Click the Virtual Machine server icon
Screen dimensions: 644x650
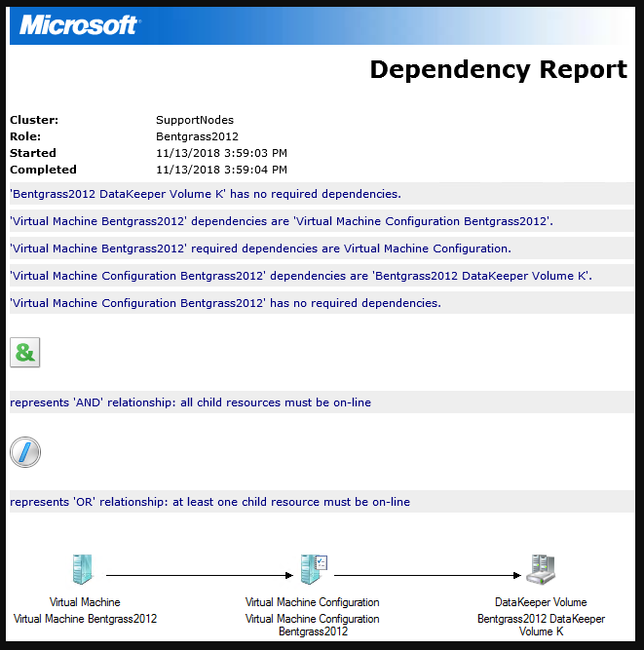[83, 569]
